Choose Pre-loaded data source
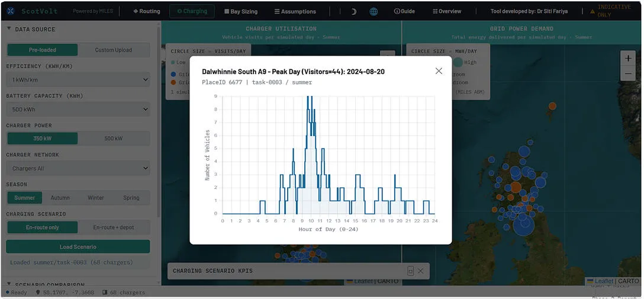 pos(42,50)
